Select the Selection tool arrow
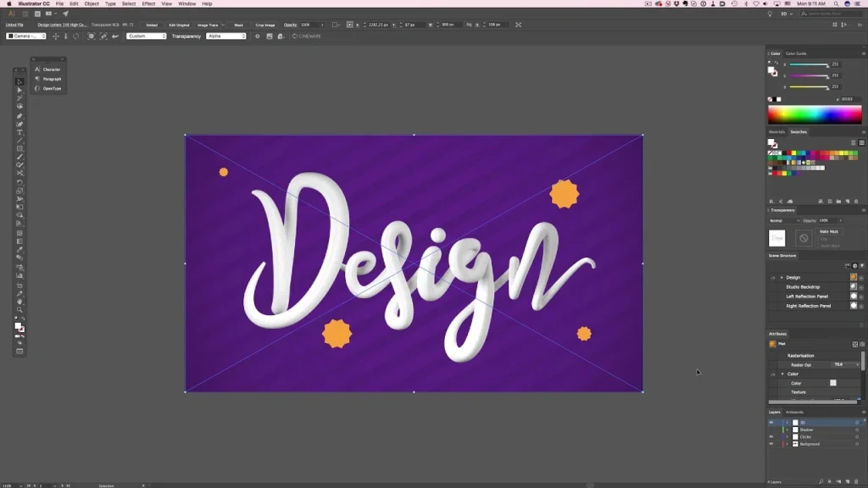Screen dimensions: 868x488 pos(19,82)
